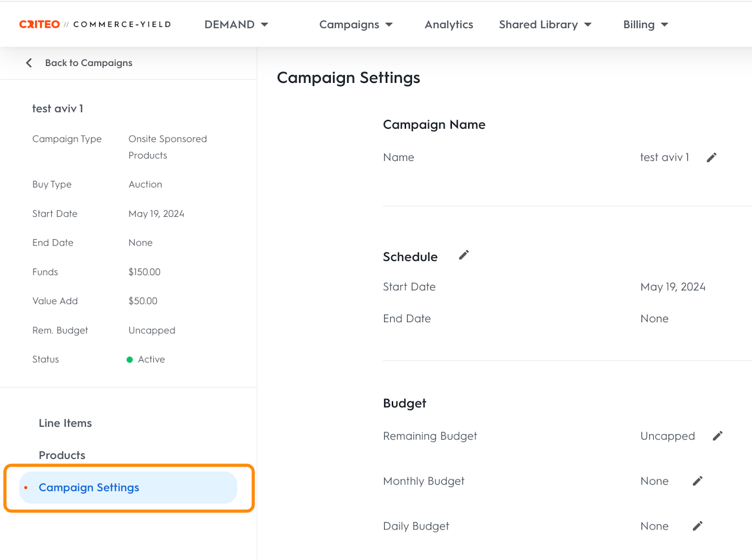Viewport: 752px width, 560px height.
Task: Edit Remaining Budget with pencil icon
Action: 717,436
